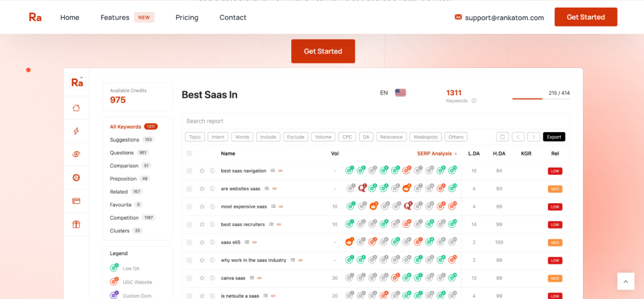Check the box for 'is netsuite a saas'
The height and width of the screenshot is (299, 644).
[189, 296]
